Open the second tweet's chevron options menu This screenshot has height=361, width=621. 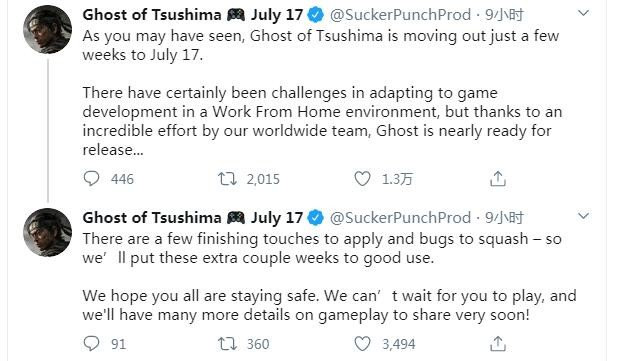583,216
